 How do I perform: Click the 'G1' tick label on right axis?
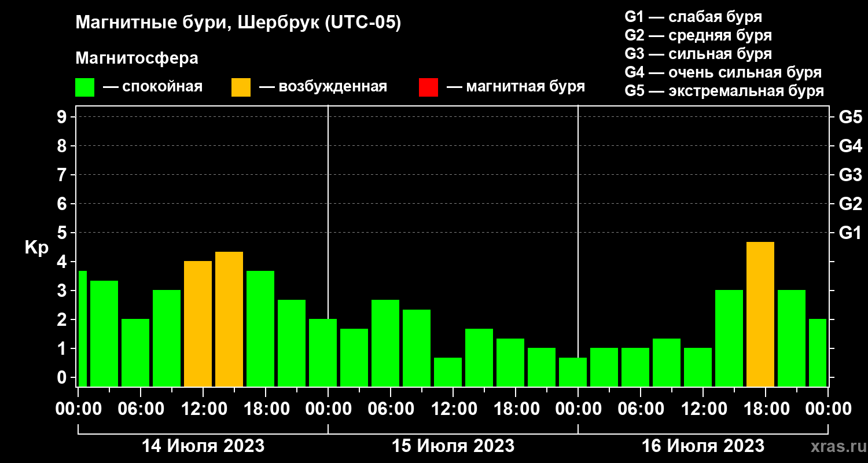851,233
